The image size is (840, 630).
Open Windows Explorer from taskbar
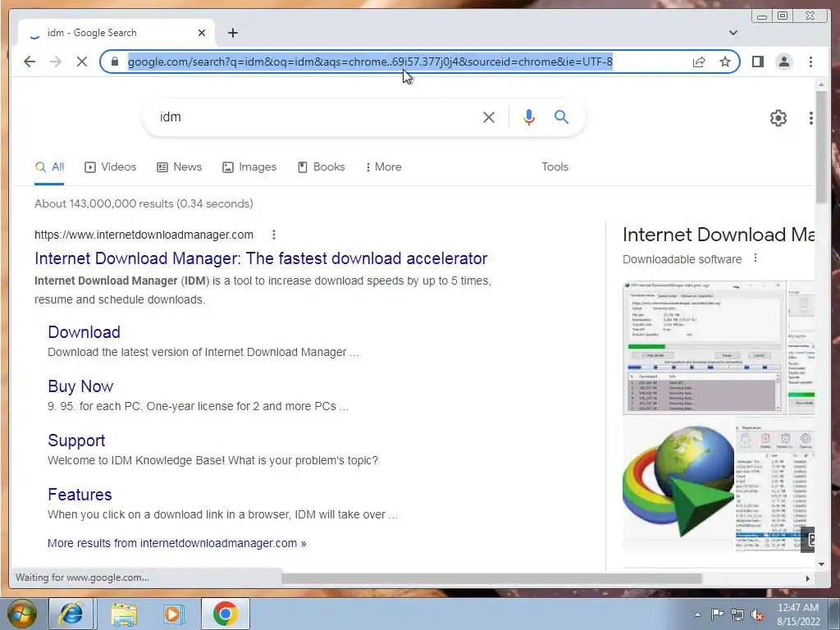[124, 614]
